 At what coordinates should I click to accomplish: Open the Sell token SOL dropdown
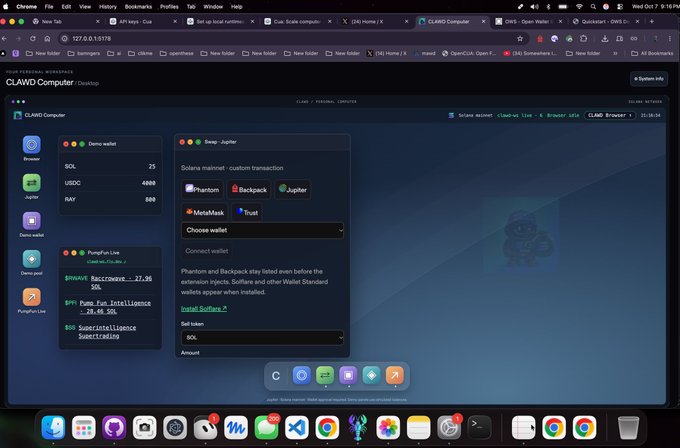pyautogui.click(x=262, y=337)
